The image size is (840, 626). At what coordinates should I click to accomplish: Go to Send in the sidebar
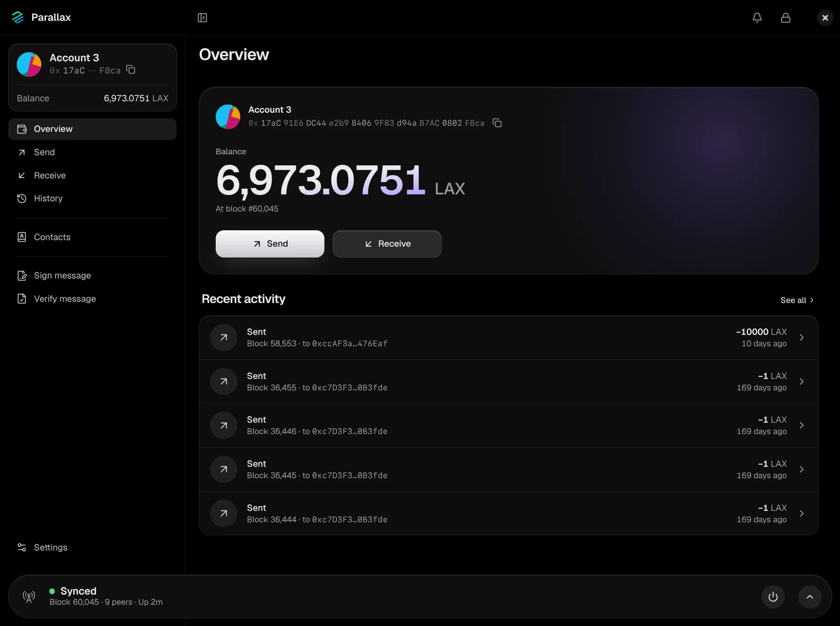92,152
